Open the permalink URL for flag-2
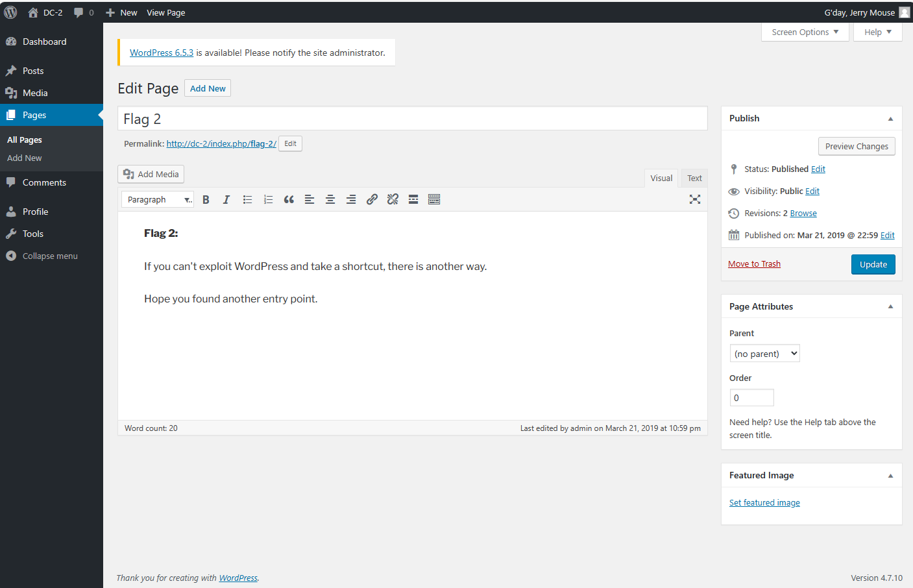The image size is (913, 588). (221, 143)
